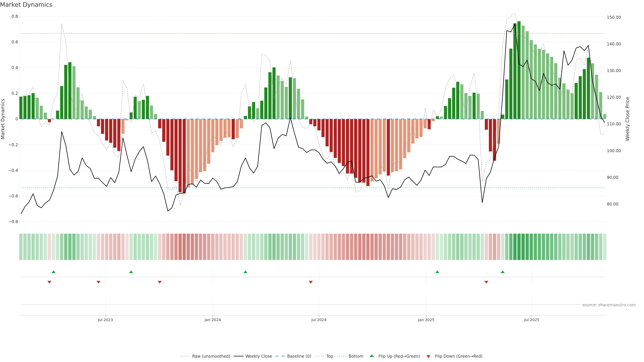
Task: Click the green Flip Up marker just after Jan 2025
Action: [437, 272]
